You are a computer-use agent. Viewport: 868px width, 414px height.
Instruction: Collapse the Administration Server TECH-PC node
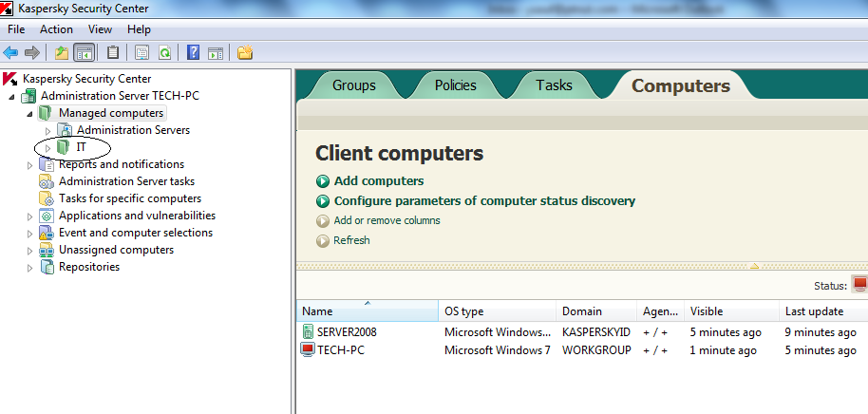click(x=12, y=97)
